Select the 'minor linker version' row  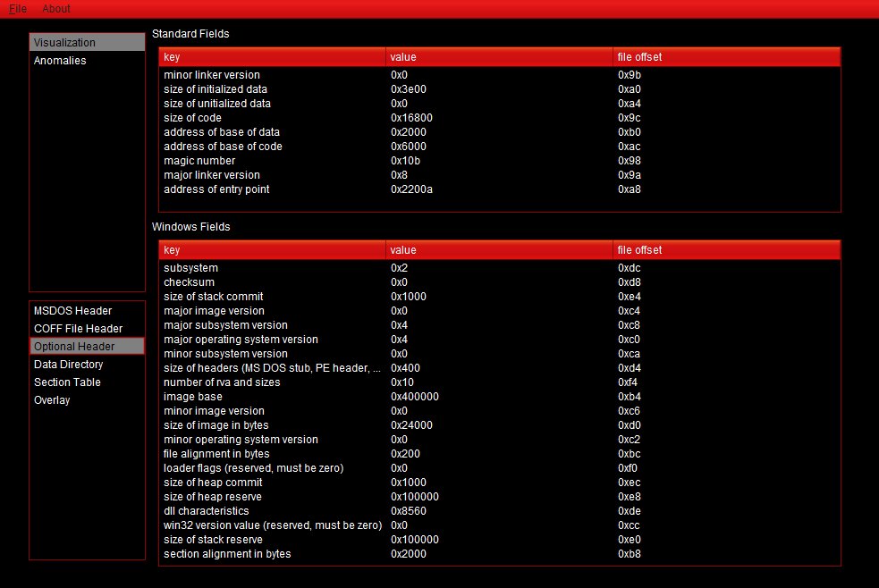[x=500, y=75]
